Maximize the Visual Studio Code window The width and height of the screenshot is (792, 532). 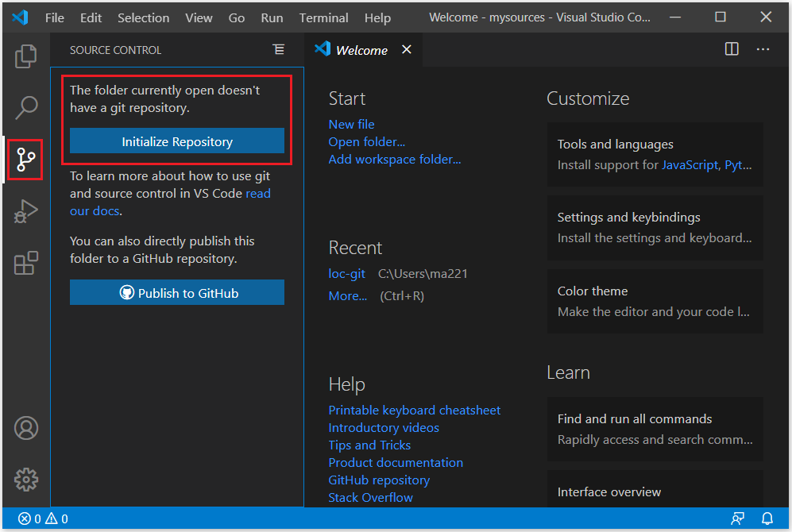click(x=721, y=17)
